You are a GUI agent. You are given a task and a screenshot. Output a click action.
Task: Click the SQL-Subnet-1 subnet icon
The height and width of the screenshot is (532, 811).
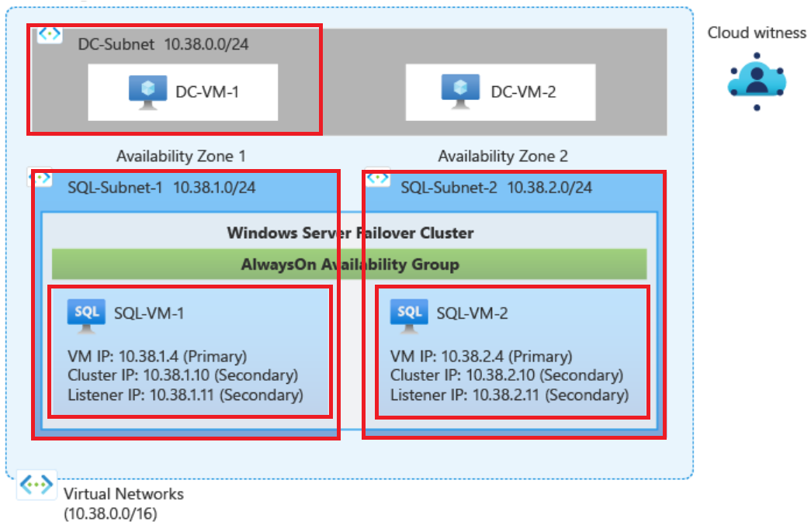click(x=40, y=178)
